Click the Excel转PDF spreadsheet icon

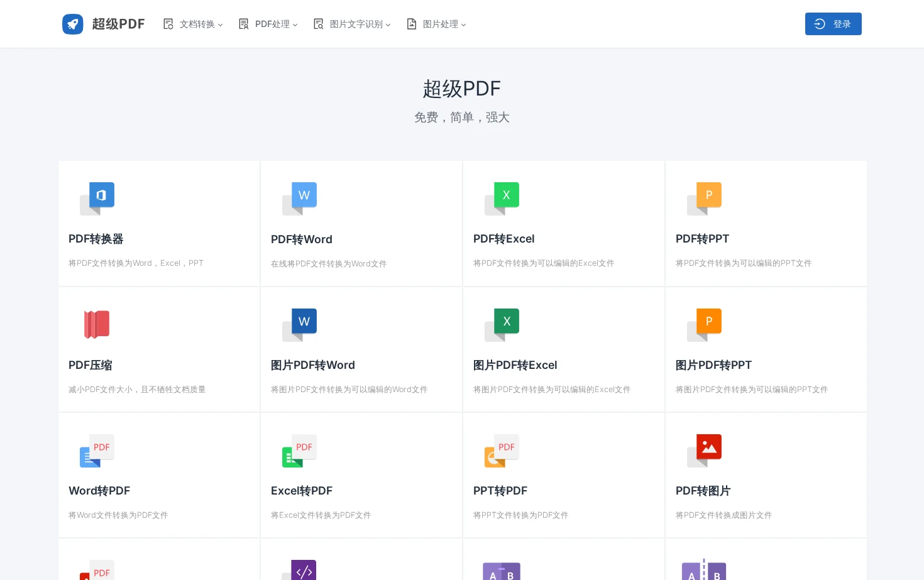pyautogui.click(x=299, y=451)
